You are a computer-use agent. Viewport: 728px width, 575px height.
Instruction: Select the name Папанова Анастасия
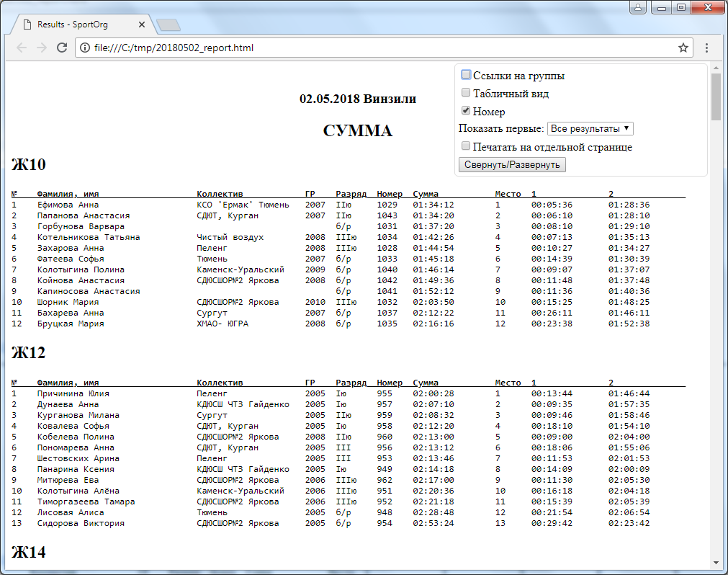coord(84,215)
